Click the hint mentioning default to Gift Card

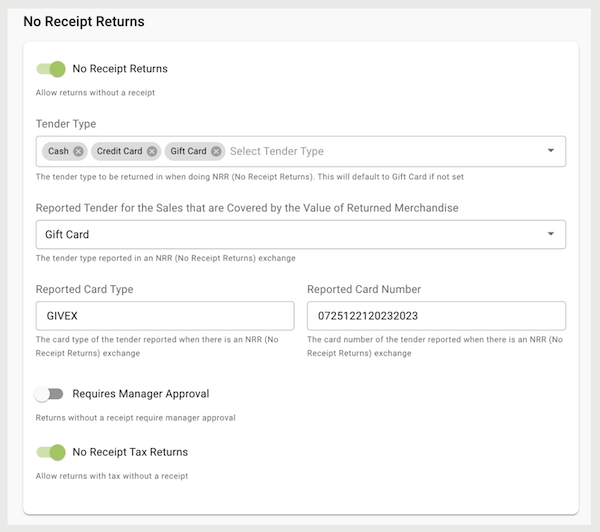pyautogui.click(x=249, y=177)
